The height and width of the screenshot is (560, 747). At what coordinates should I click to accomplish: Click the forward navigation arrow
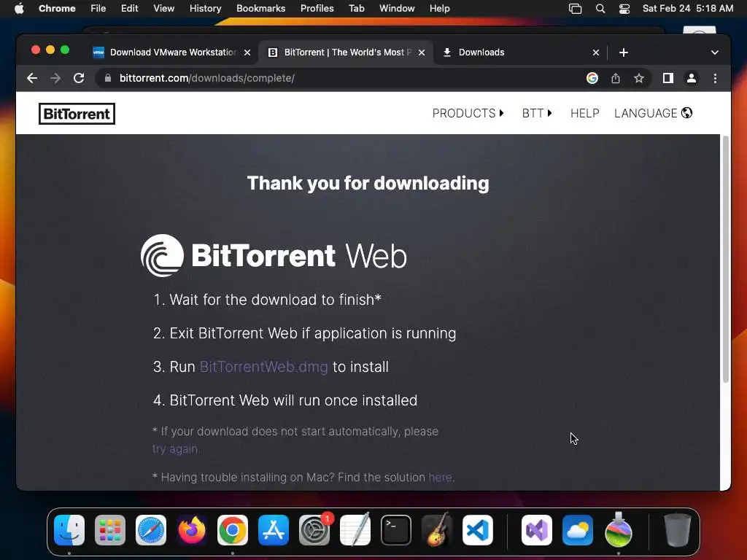(55, 78)
